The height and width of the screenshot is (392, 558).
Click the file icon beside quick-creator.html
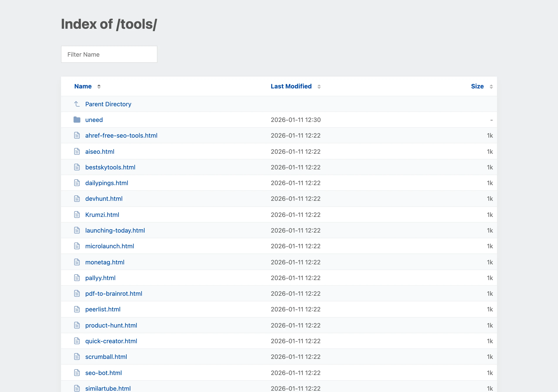77,341
